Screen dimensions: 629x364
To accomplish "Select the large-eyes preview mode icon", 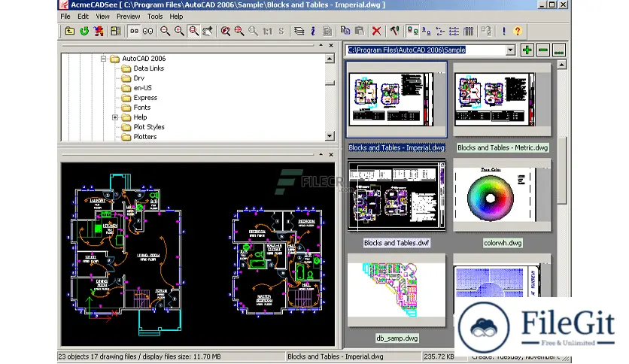I will click(147, 31).
